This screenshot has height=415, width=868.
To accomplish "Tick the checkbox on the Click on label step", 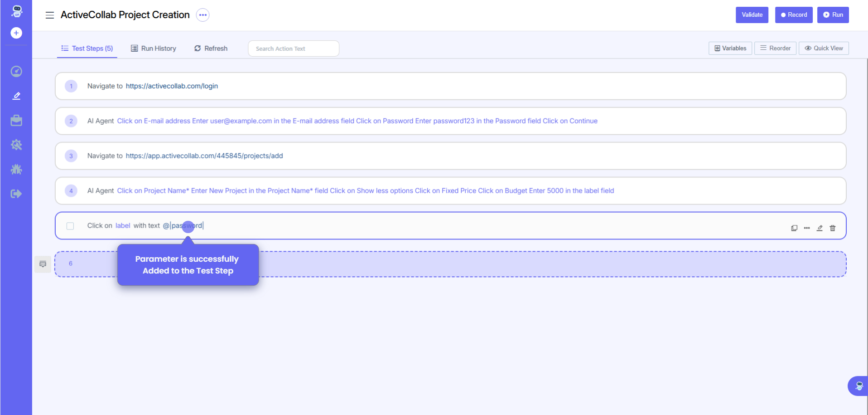I will tap(70, 226).
